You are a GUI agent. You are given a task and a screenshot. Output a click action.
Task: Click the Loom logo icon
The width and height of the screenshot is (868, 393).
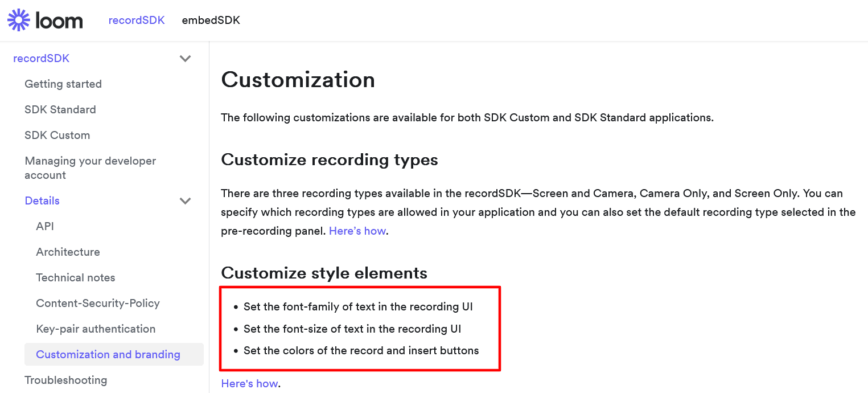(x=18, y=21)
